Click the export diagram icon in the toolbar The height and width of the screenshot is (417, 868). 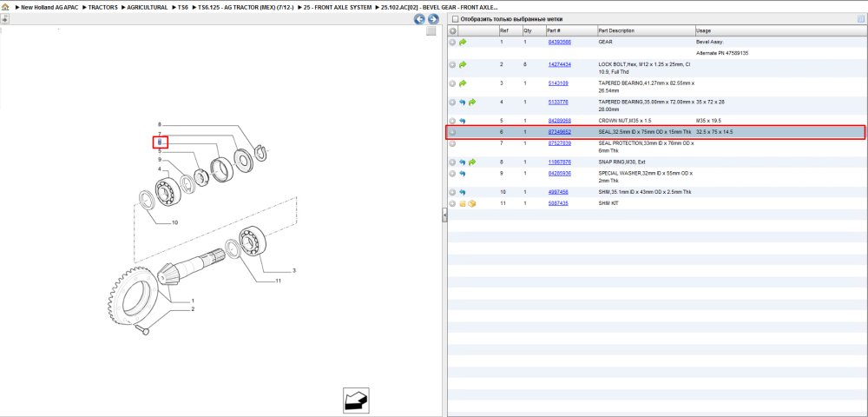[4, 19]
